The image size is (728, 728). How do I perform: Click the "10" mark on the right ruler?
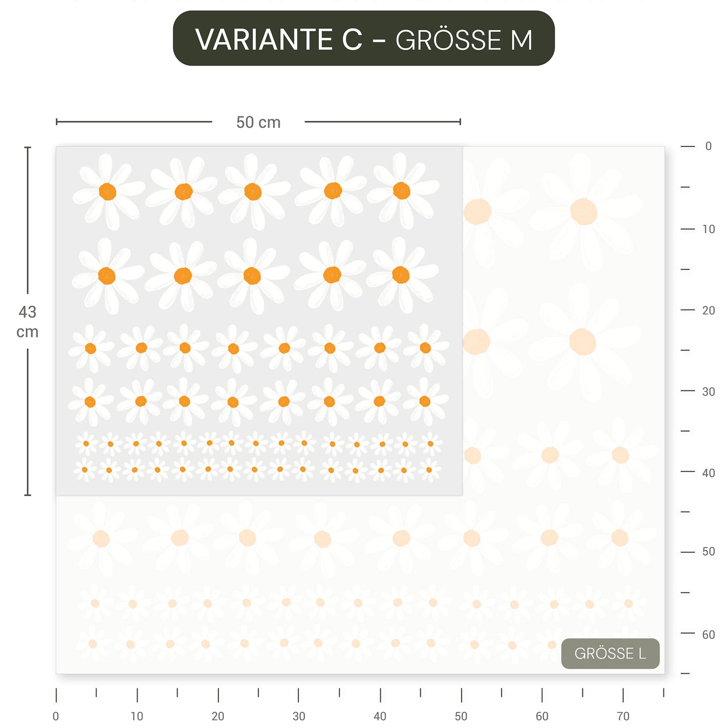pos(708,229)
